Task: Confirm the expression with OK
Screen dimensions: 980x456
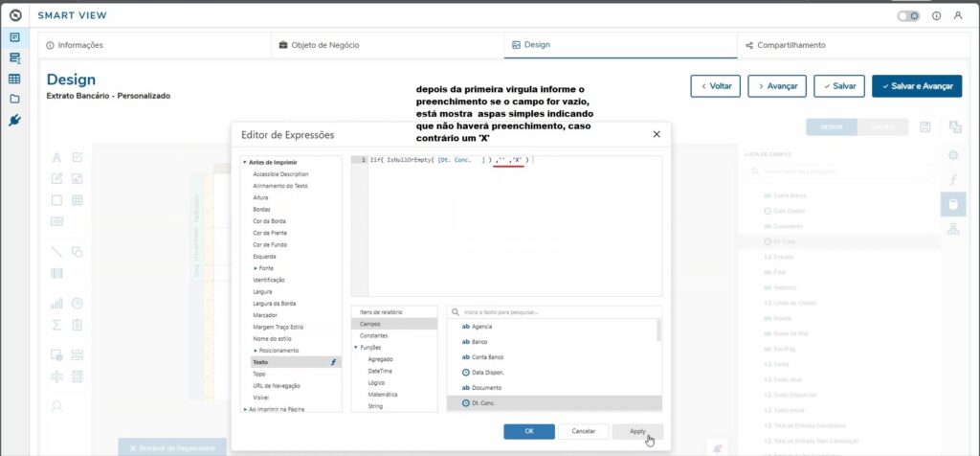Action: click(x=528, y=431)
